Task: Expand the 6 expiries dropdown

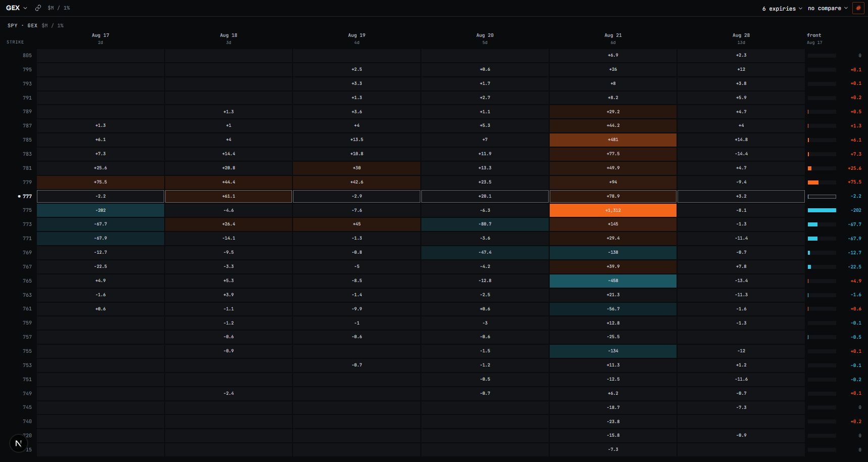Action: [x=782, y=9]
